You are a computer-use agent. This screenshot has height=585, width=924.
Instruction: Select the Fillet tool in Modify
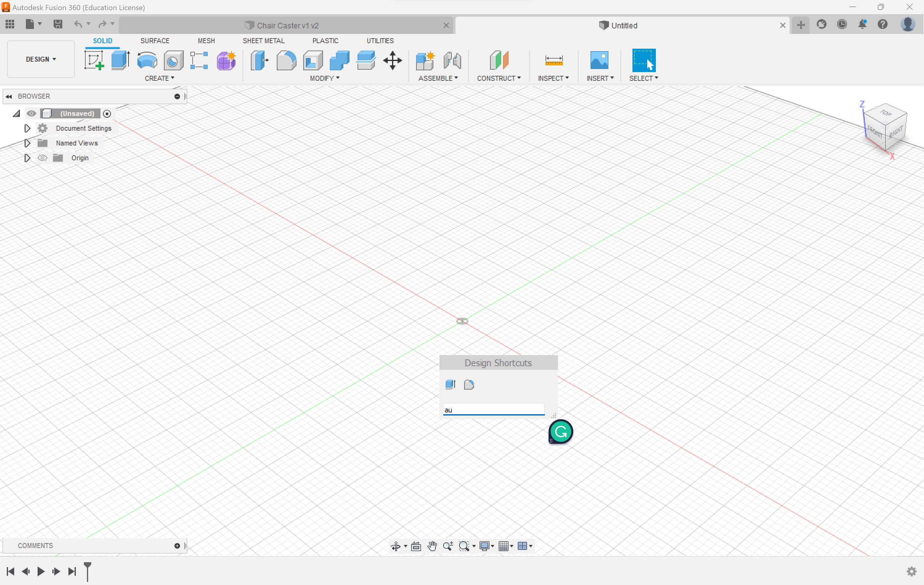286,60
